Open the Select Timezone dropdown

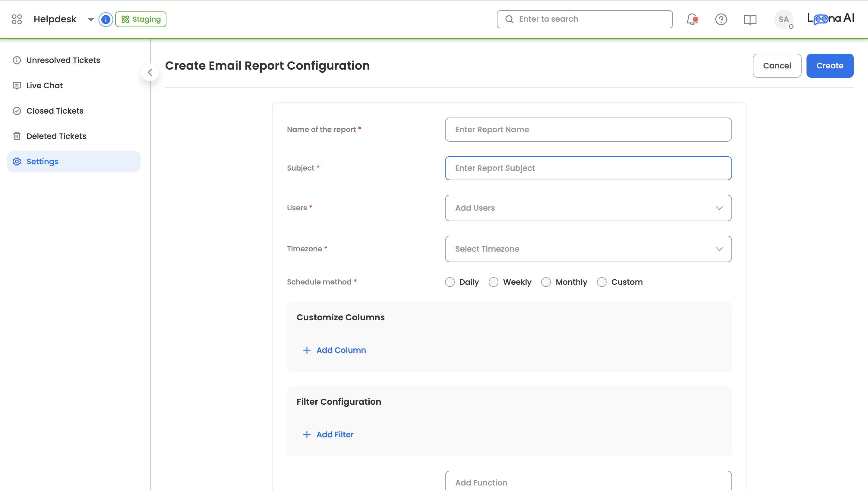click(588, 249)
